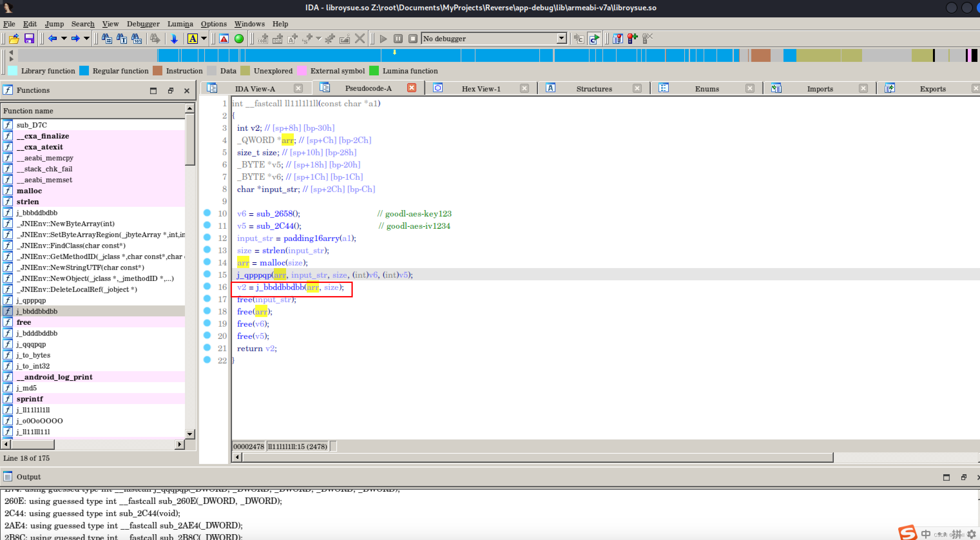Toggle breakpoint dot on line 21
The width and height of the screenshot is (980, 540).
[207, 347]
